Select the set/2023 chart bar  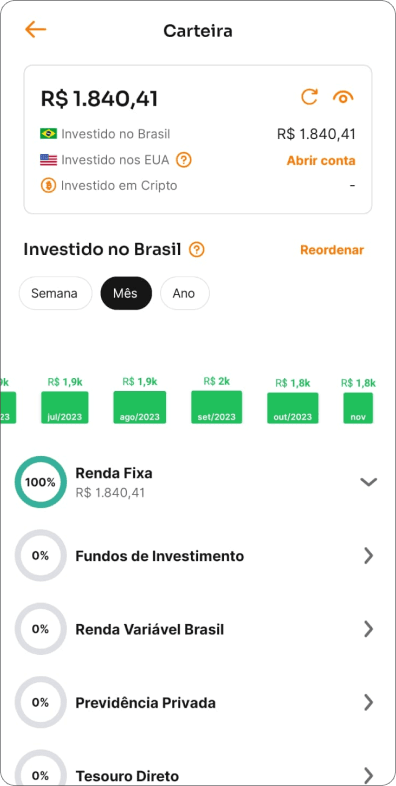(217, 407)
